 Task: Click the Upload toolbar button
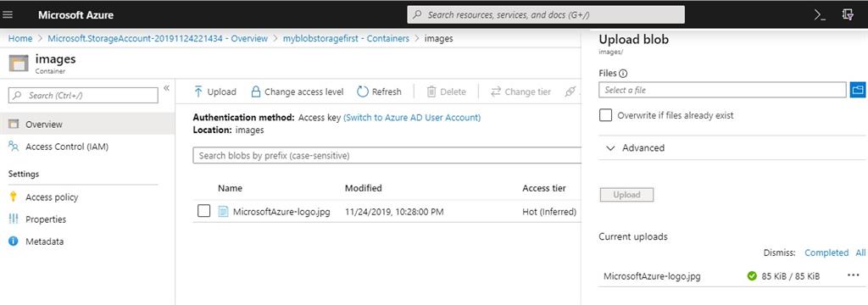[214, 91]
